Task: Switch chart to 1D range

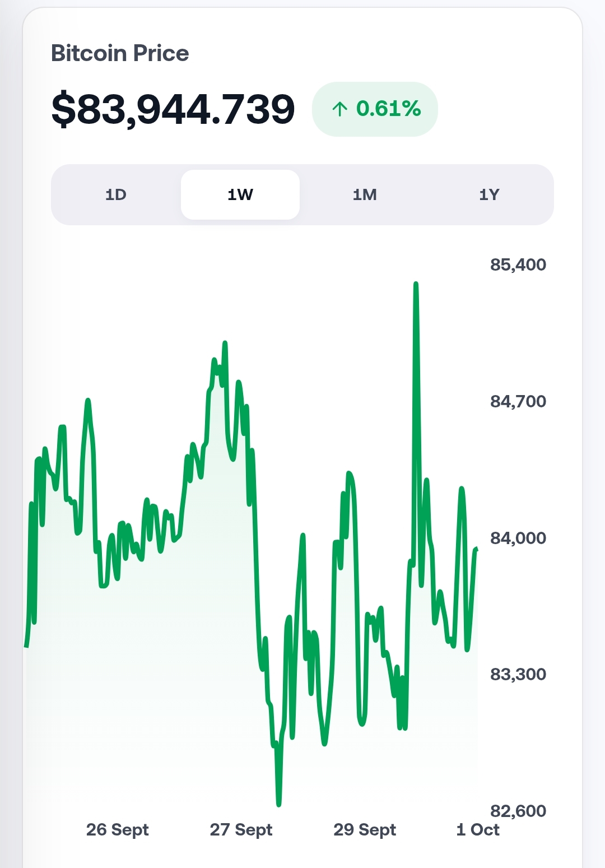Action: (116, 194)
